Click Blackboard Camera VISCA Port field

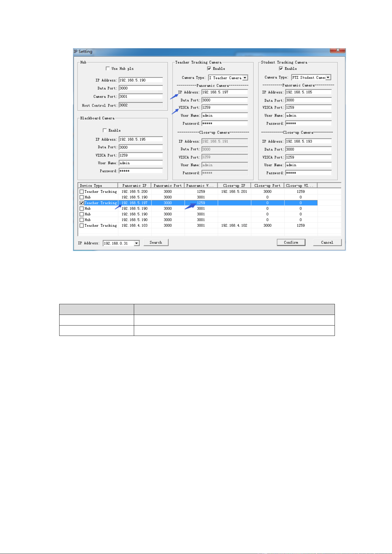[x=141, y=155]
